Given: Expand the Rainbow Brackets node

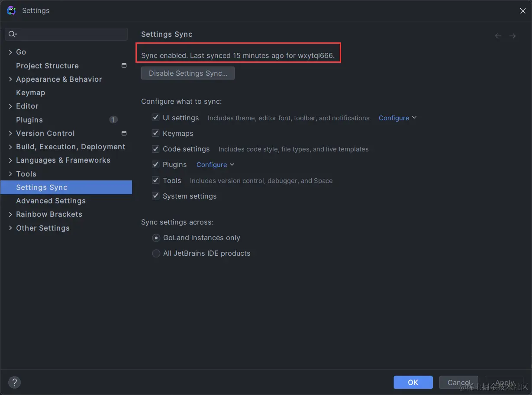Looking at the screenshot, I should [10, 214].
